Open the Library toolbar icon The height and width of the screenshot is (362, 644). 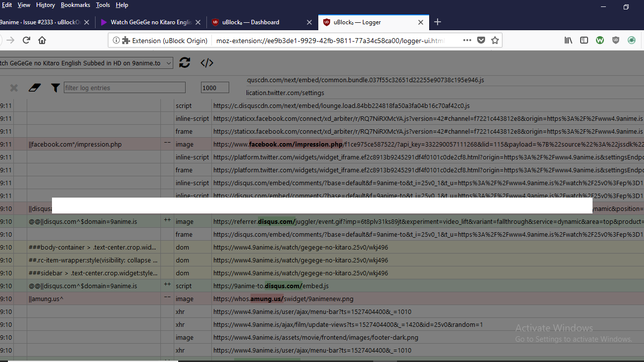click(568, 40)
